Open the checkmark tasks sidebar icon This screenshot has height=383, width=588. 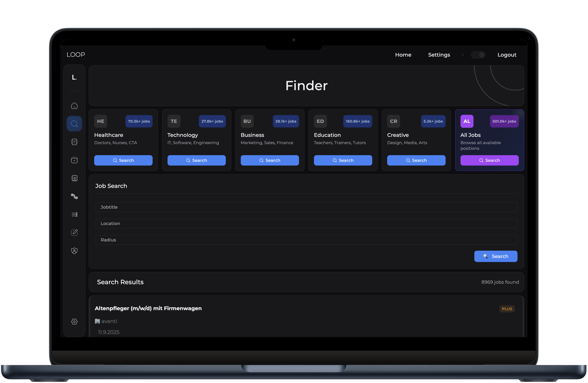click(x=74, y=160)
